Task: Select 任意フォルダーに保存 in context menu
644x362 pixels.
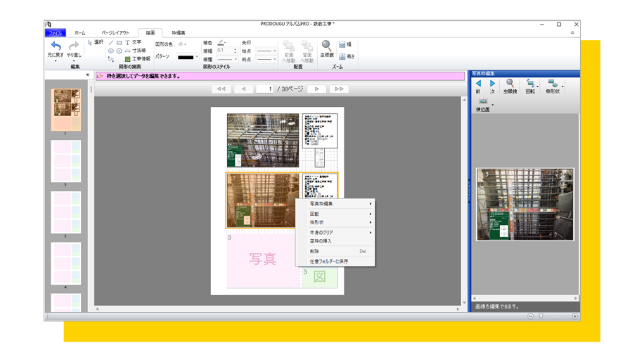Action: point(329,261)
